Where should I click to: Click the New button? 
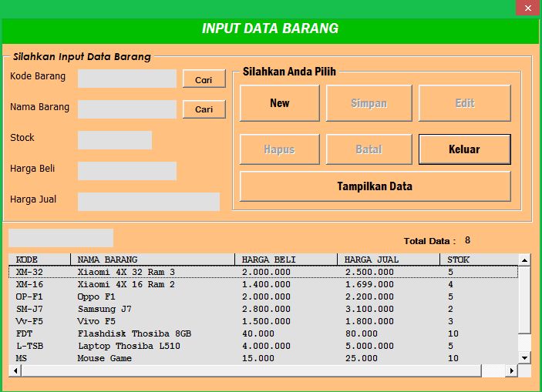[x=279, y=103]
